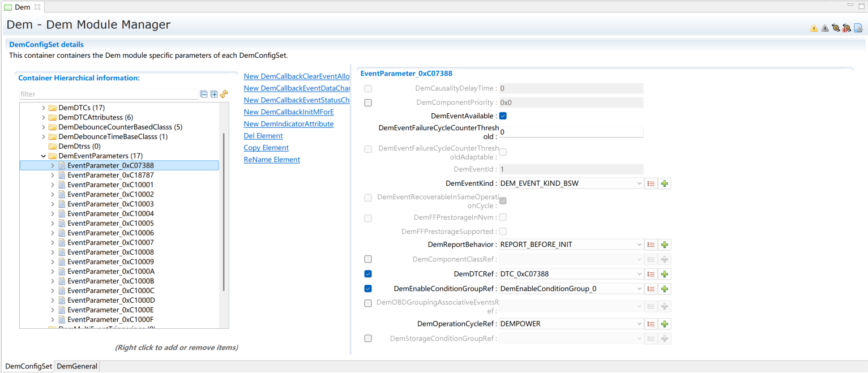Viewport: 868px width, 373px height.
Task: Disable the DemEnableConditionGroupRef checkbox
Action: (368, 289)
